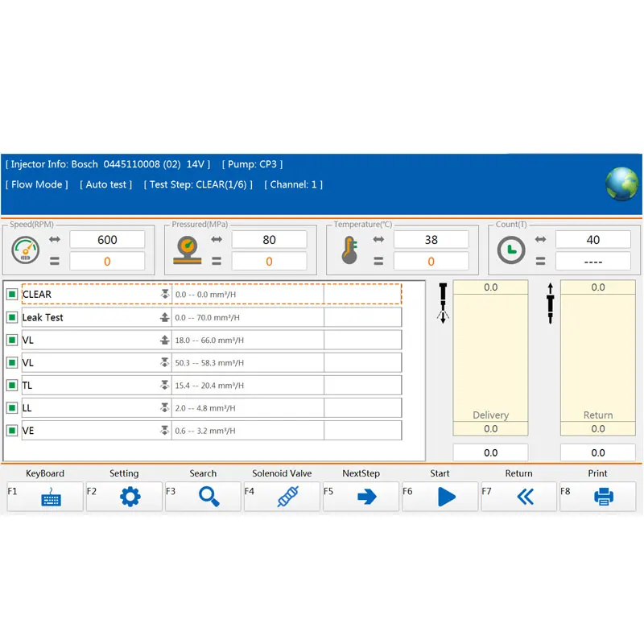Start the test with the play icon

(x=447, y=496)
